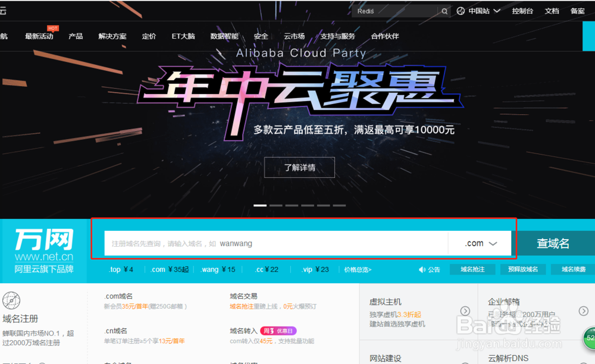Click the clock icon beside 域名注册

click(11, 300)
